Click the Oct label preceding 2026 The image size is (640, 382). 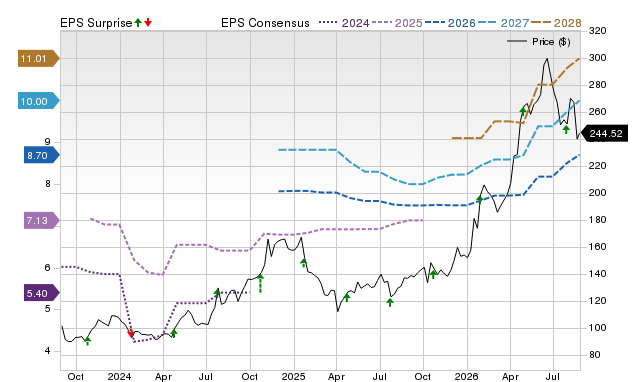422,376
